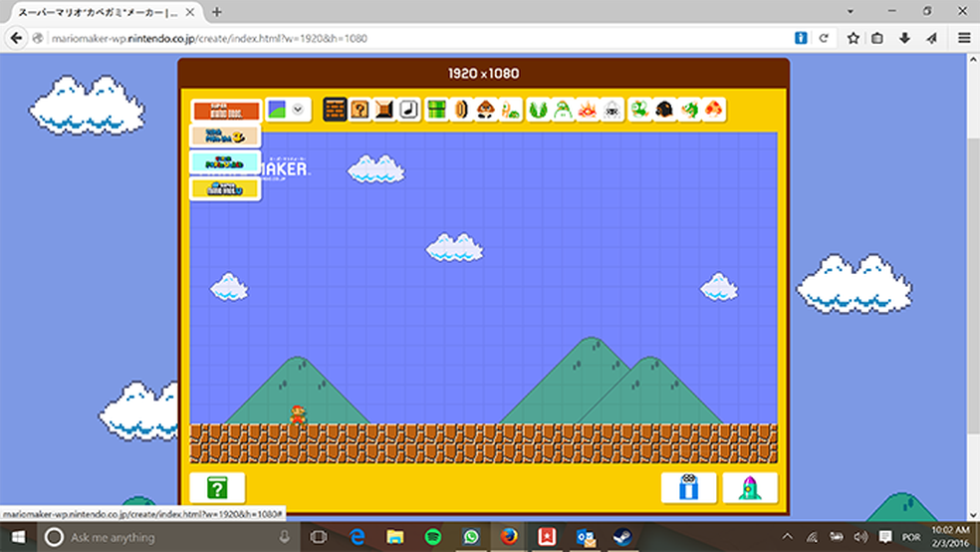
Task: Select the white Blooper enemy tool
Action: (612, 110)
